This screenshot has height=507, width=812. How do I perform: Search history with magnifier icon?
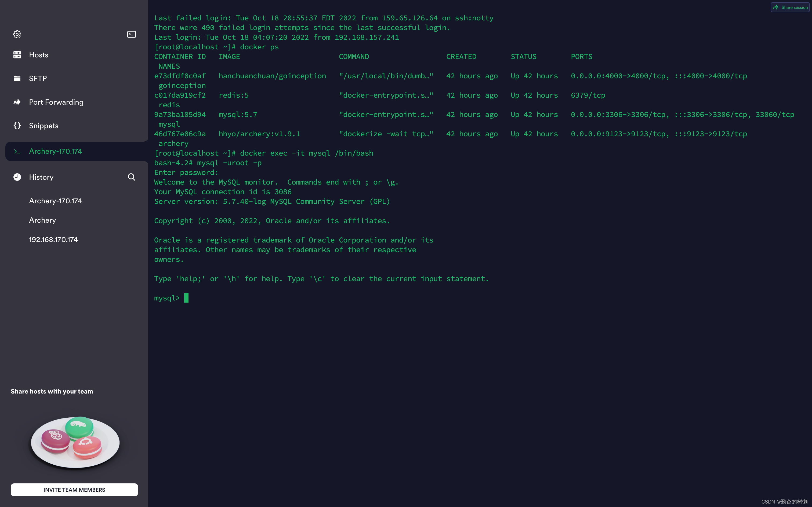pyautogui.click(x=132, y=177)
